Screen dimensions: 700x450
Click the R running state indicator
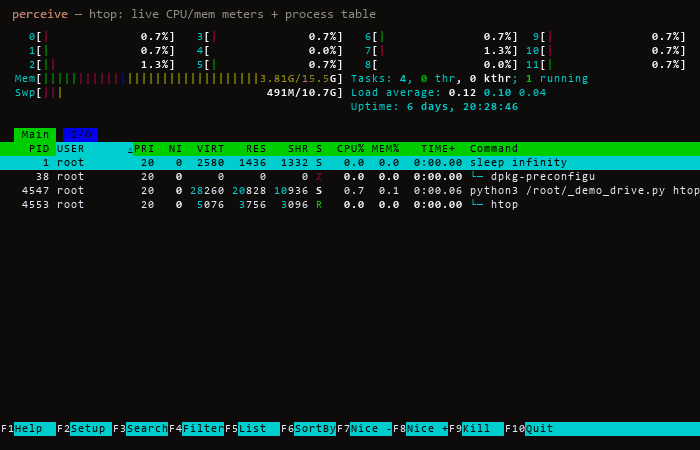point(319,204)
